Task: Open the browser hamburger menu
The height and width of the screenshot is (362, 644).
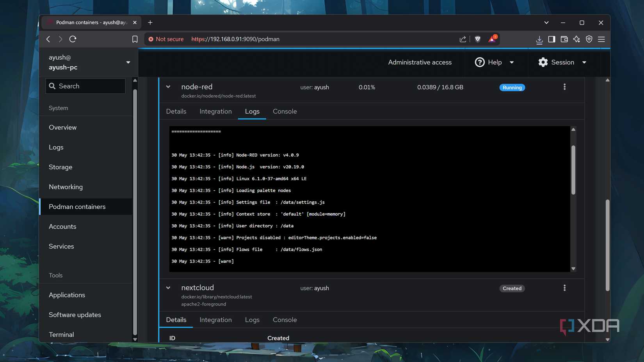Action: point(601,39)
